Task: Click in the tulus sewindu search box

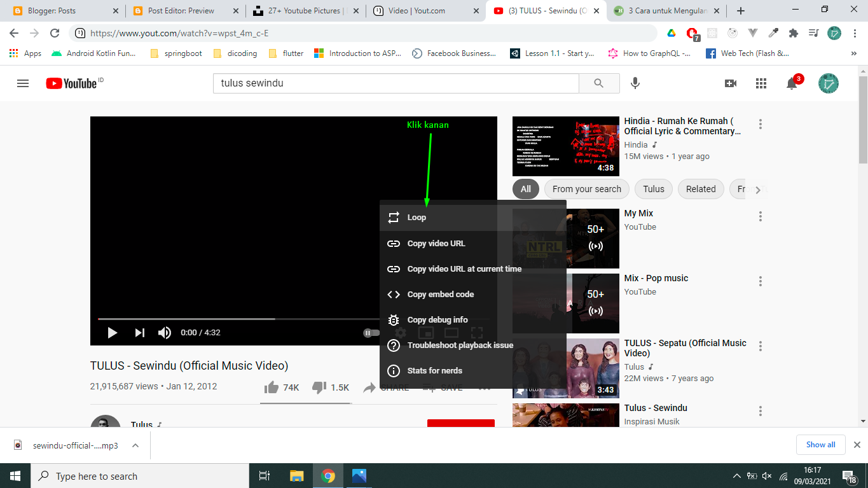Action: tap(396, 83)
